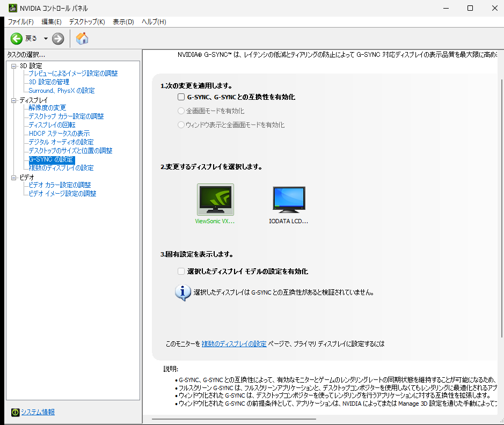This screenshot has width=504, height=425.
Task: Toggle 選択したディスプレイ モデルの設定を有効化 checkbox
Action: tap(181, 272)
